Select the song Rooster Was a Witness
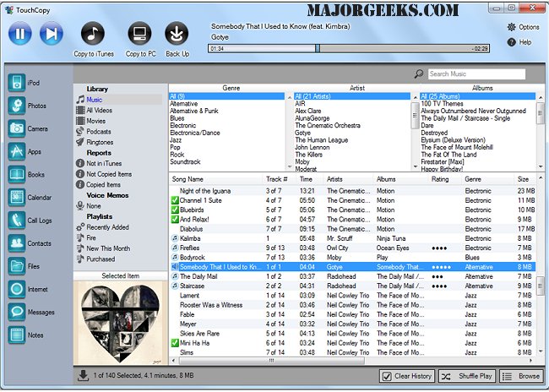The width and height of the screenshot is (549, 392). tap(211, 305)
